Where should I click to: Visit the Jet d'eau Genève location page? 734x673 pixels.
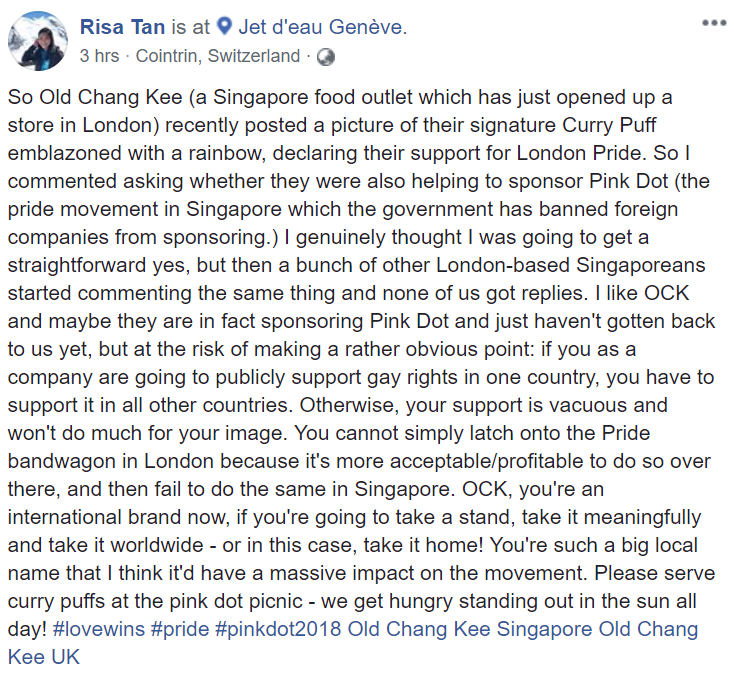(x=321, y=28)
